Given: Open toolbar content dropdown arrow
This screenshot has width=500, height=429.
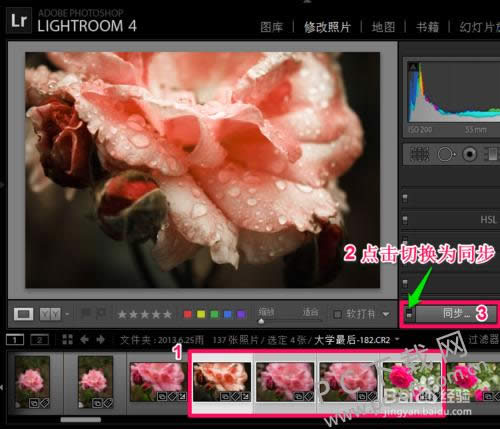Looking at the screenshot, I should click(x=386, y=314).
